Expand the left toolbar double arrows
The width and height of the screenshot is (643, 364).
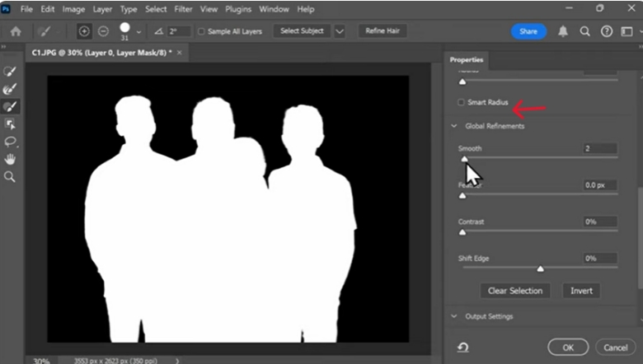[x=3, y=47]
